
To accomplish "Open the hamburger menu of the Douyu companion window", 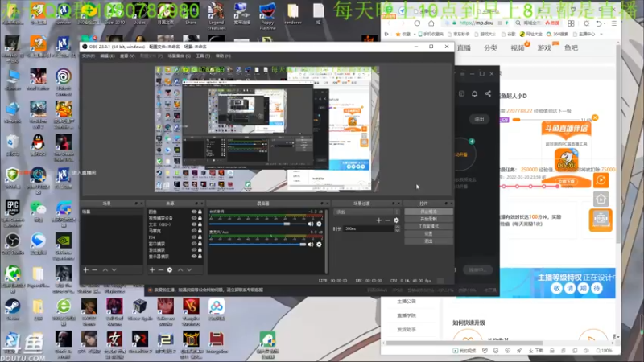I will (462, 74).
